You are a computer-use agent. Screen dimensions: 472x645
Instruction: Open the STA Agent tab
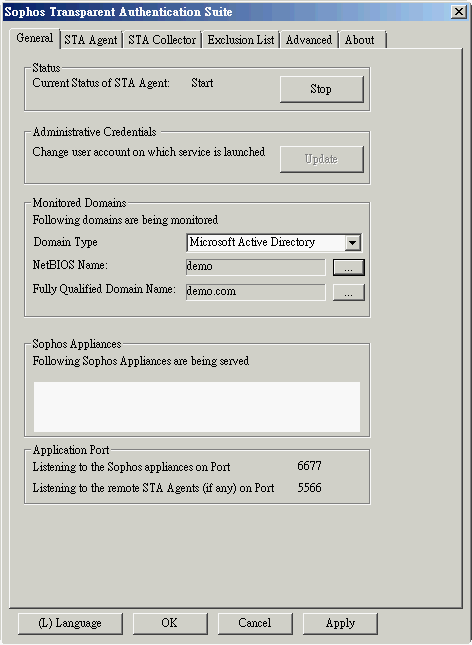point(91,40)
